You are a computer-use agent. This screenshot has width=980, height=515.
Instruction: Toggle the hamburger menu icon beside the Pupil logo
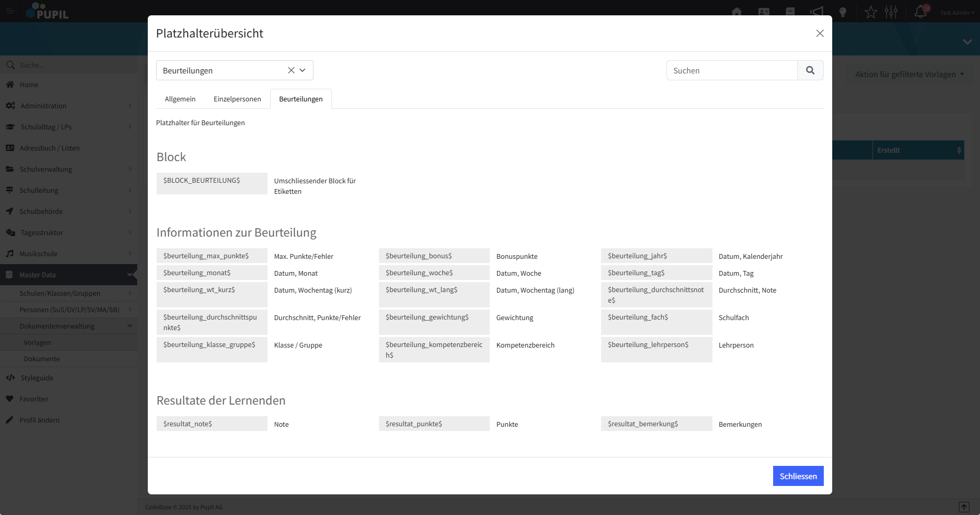pyautogui.click(x=10, y=11)
